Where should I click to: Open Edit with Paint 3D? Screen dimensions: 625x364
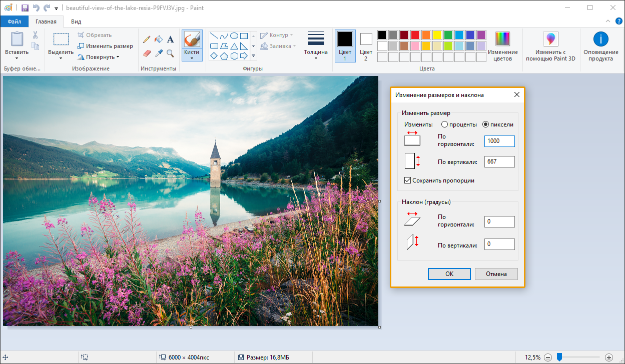[x=550, y=46]
